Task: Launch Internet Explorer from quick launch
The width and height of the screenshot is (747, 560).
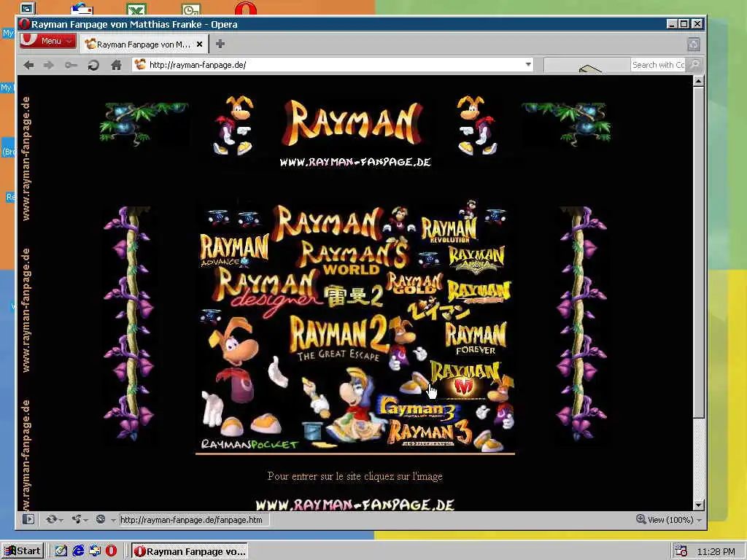Action: (77, 551)
